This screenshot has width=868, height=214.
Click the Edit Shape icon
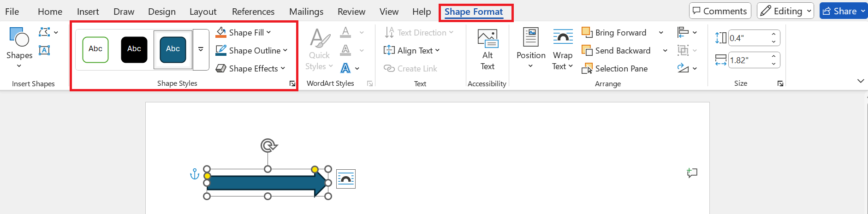click(x=45, y=32)
